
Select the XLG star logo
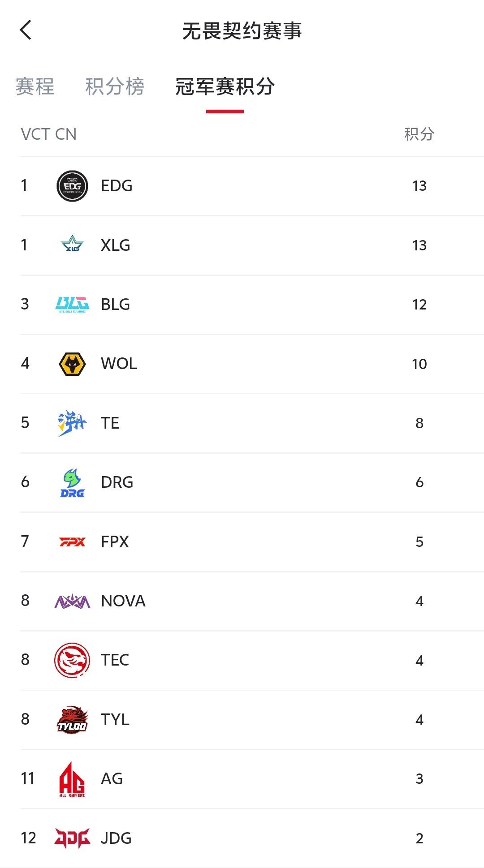coord(72,245)
